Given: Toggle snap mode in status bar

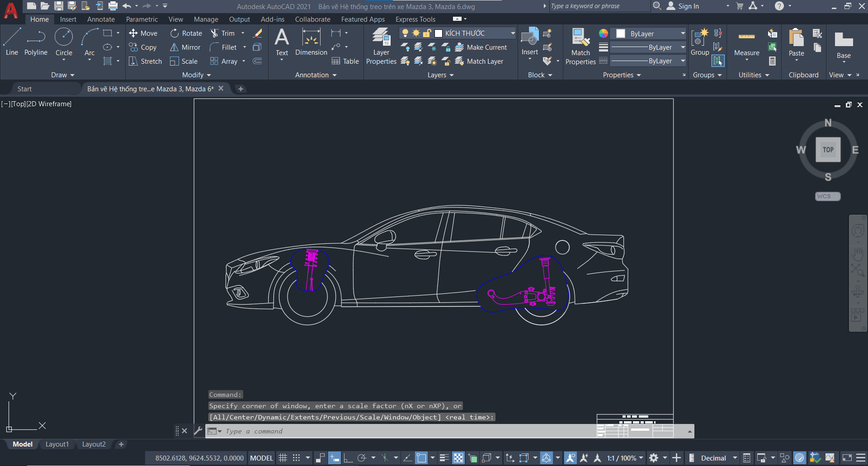Looking at the screenshot, I should 296,458.
